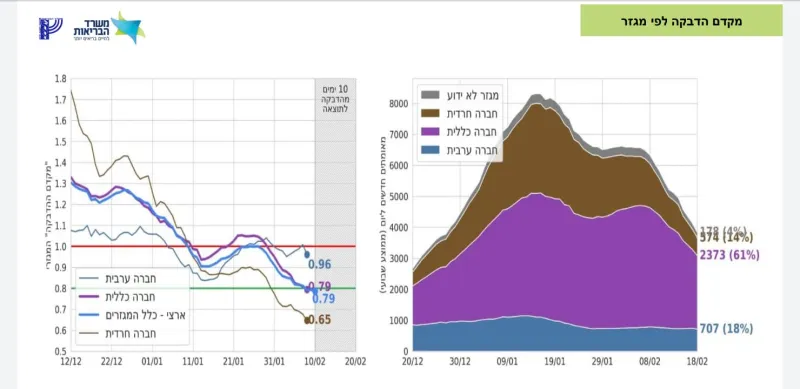Viewport: 800px width, 389px height.
Task: Click the 12/12 date on the line chart axis
Action: pyautogui.click(x=71, y=362)
